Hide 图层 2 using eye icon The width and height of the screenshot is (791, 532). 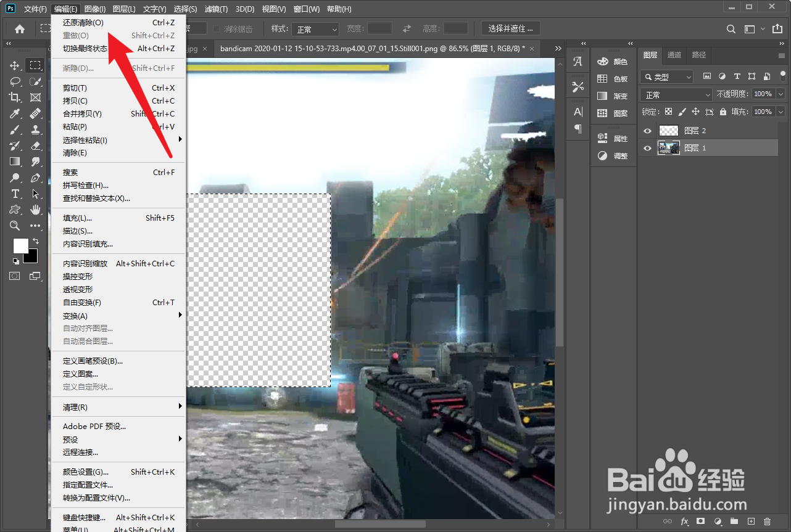648,131
